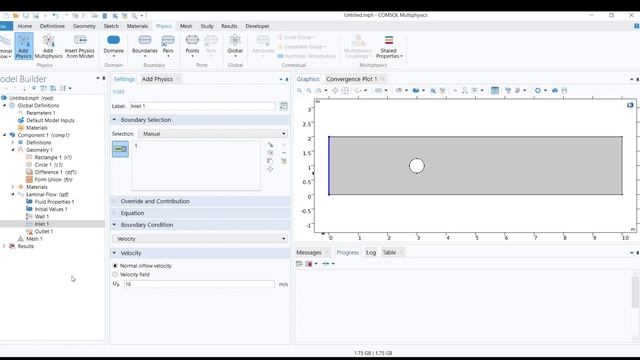
Task: Open the Shared Properties menu
Action: 389,46
